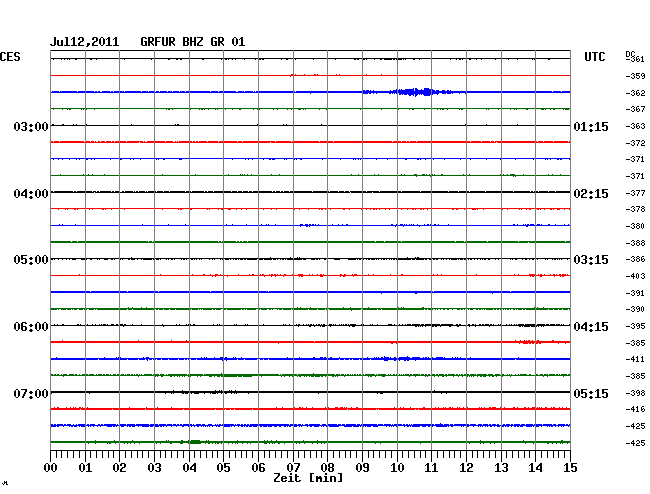This screenshot has width=650, height=494.
Task: Click the time axis tick label 09
Action: tap(362, 468)
